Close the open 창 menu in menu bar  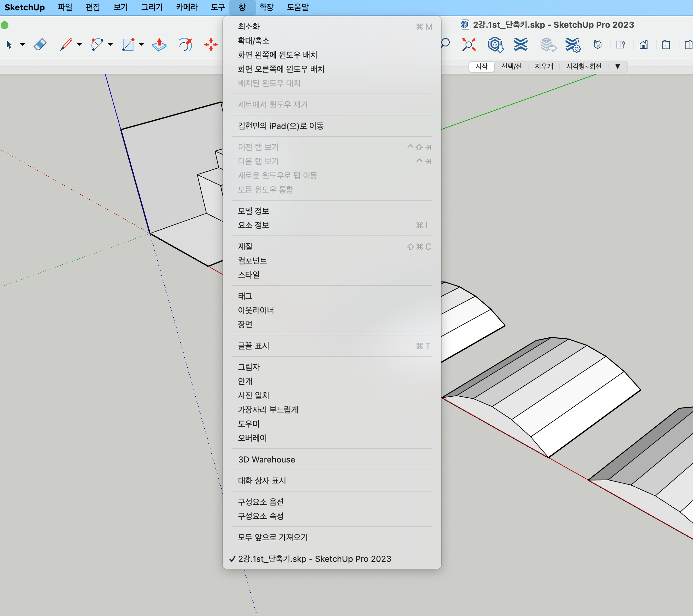(x=242, y=7)
